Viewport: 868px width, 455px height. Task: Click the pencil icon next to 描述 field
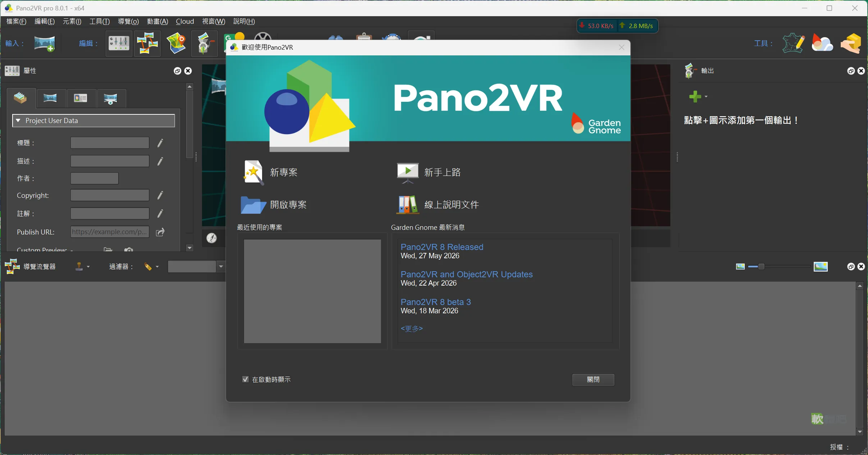pyautogui.click(x=160, y=161)
